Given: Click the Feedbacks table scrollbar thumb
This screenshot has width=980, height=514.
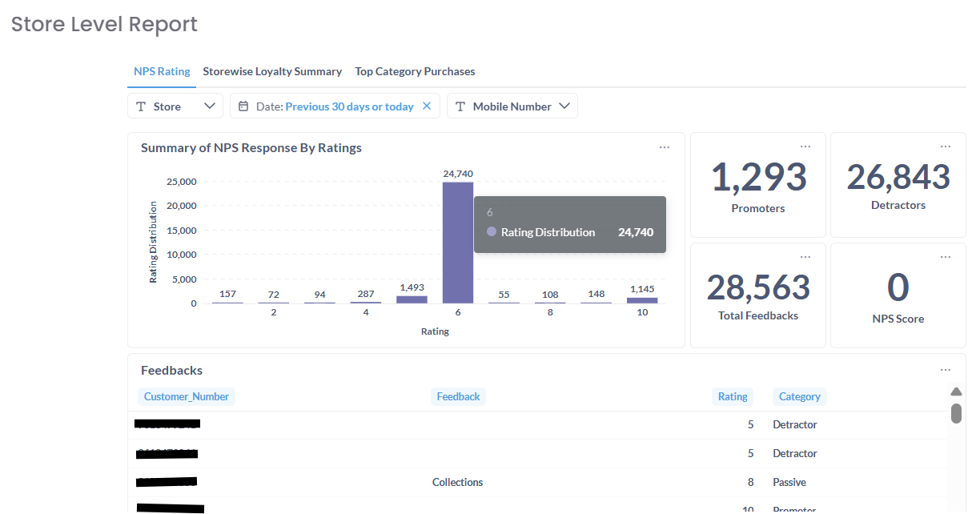Looking at the screenshot, I should pyautogui.click(x=956, y=413).
